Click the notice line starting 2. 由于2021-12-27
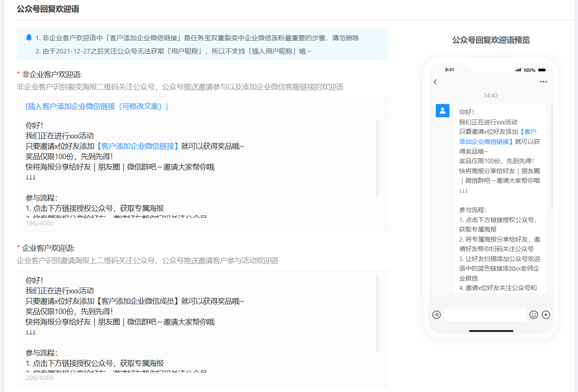This screenshot has width=578, height=392. click(x=173, y=51)
